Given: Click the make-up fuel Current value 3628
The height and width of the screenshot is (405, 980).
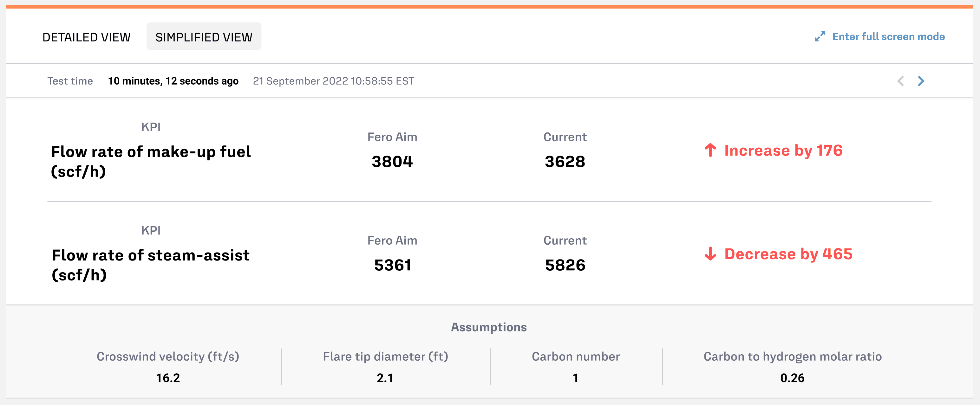Looking at the screenshot, I should 565,162.
